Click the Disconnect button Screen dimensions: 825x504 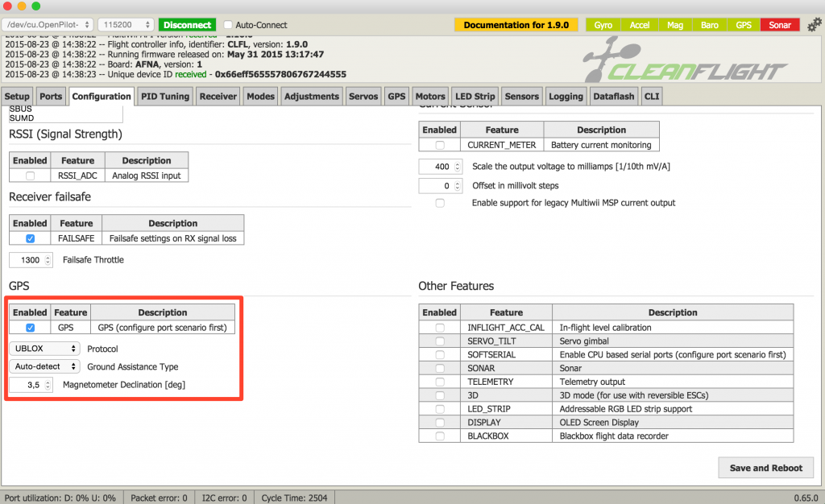point(187,24)
